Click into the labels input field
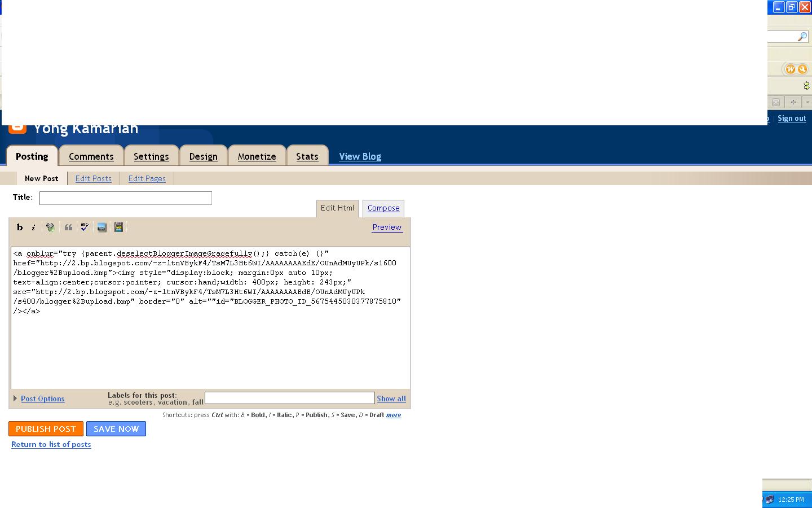Screen dimensions: 812x508 [x=290, y=398]
